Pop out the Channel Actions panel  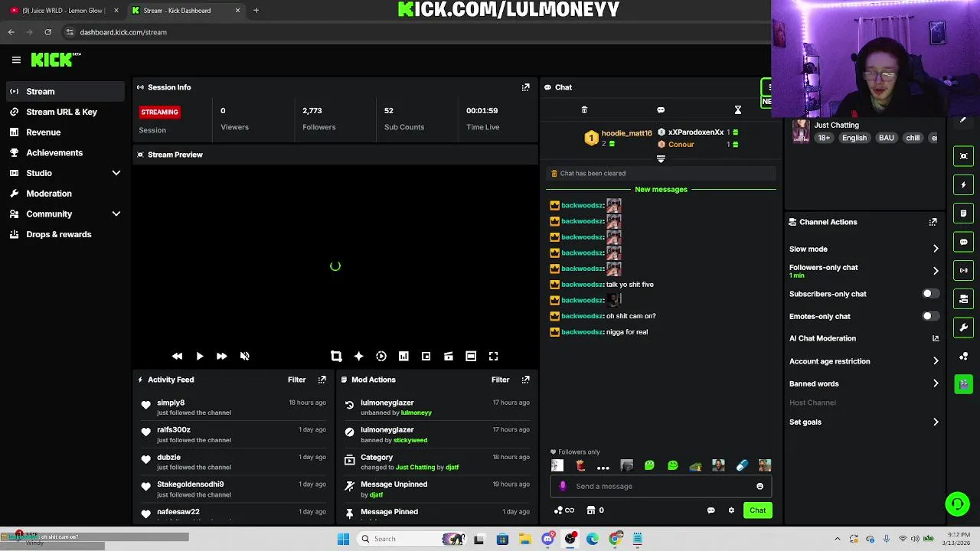933,222
